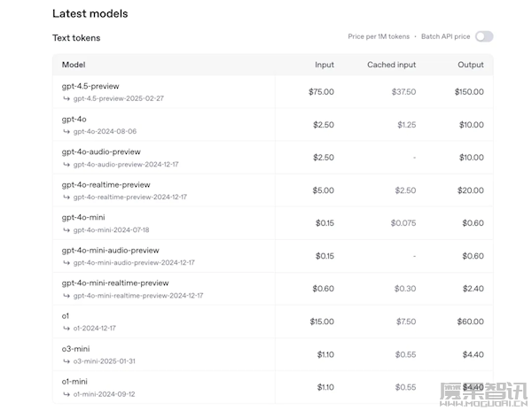Viewport: 532px width, 411px height.
Task: Select the o1-2024-12-17 snapshot name
Action: pyautogui.click(x=94, y=329)
